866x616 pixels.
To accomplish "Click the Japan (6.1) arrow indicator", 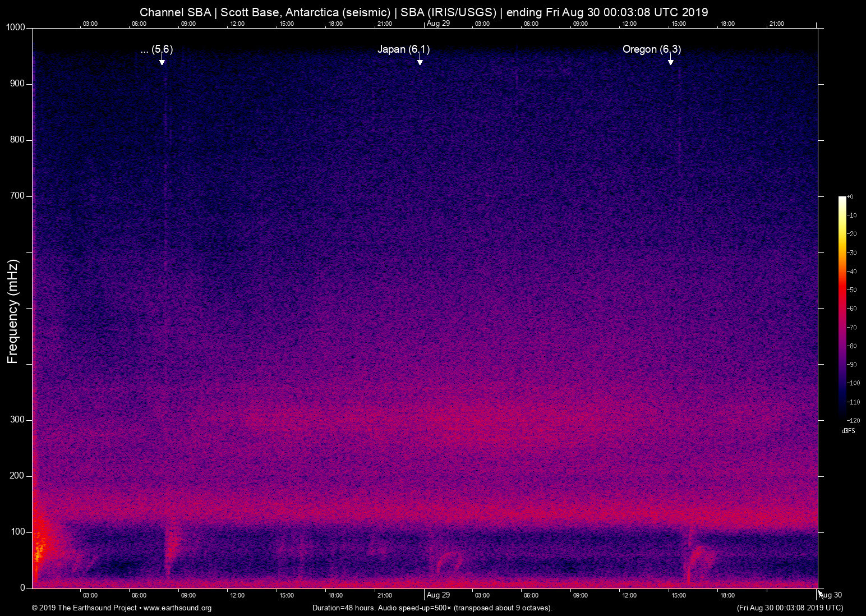I will [x=419, y=62].
